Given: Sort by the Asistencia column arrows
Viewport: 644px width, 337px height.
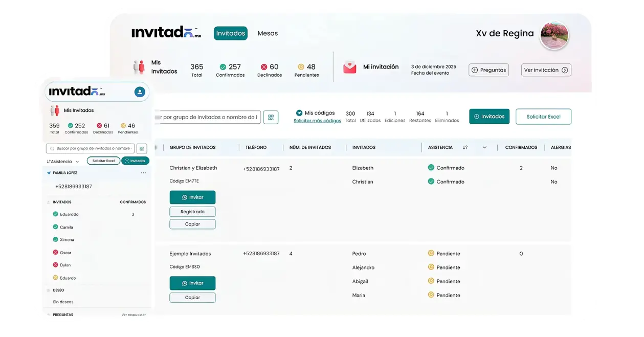Looking at the screenshot, I should (x=465, y=147).
